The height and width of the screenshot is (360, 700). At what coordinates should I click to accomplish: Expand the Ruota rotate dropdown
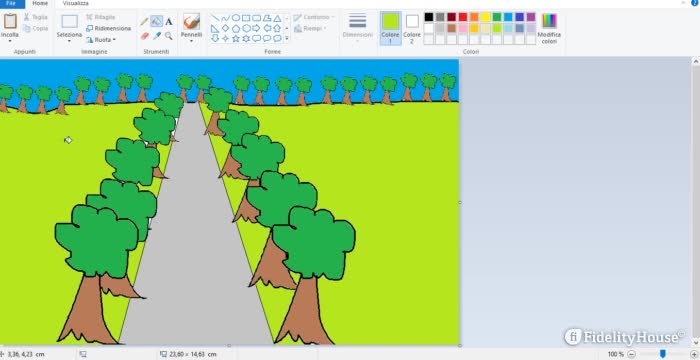(114, 40)
